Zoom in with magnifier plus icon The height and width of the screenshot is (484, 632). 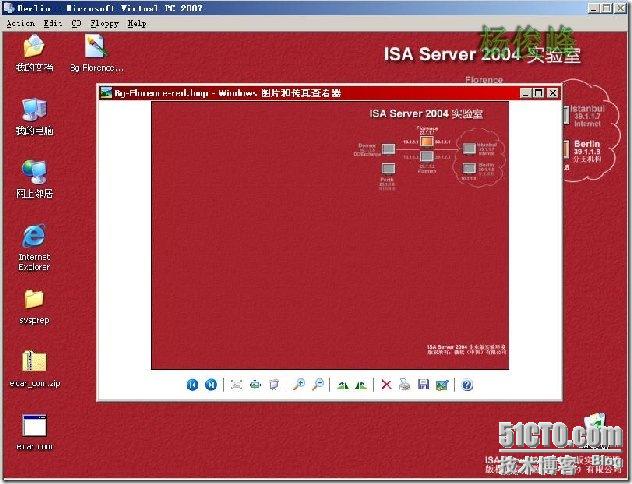(x=299, y=385)
